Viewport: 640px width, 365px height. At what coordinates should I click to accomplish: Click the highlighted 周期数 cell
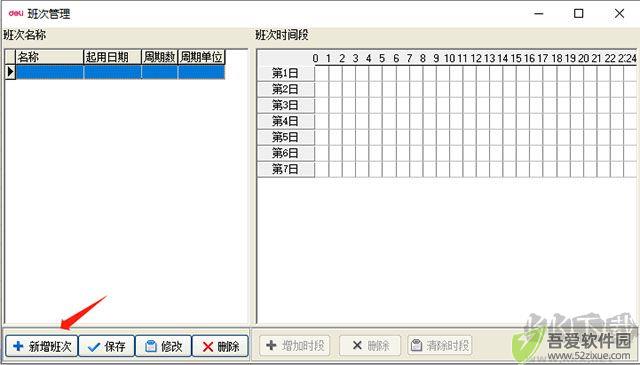point(160,72)
